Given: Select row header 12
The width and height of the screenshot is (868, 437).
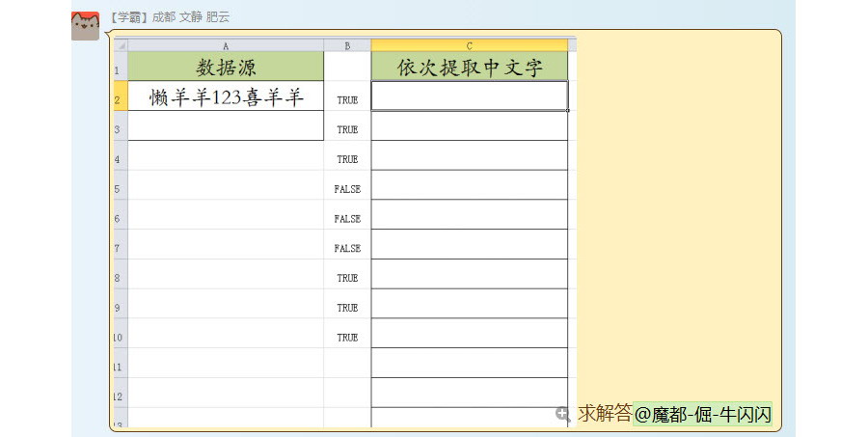Looking at the screenshot, I should coord(121,393).
